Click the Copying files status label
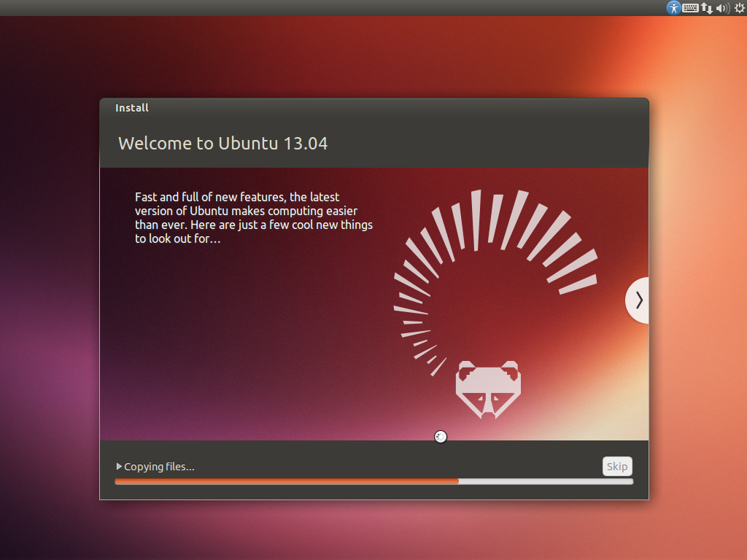The height and width of the screenshot is (560, 747). point(158,466)
